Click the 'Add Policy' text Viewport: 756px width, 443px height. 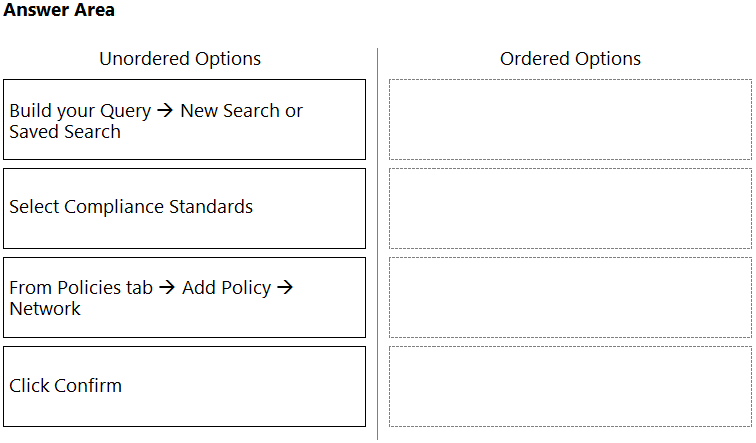227,288
